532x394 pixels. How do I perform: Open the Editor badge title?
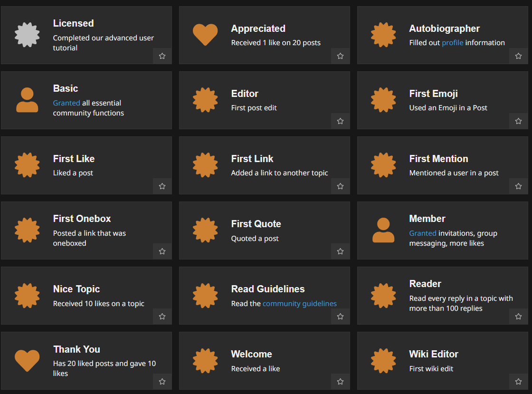tap(245, 94)
